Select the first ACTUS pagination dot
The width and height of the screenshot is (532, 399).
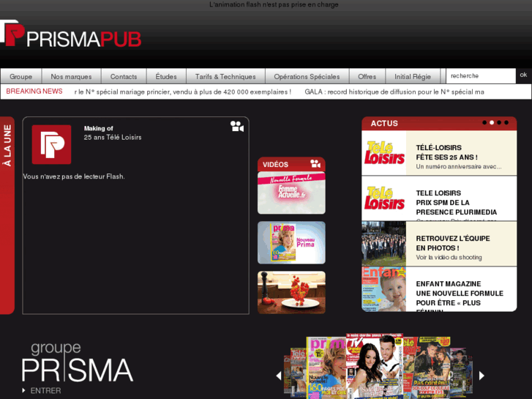coord(484,122)
